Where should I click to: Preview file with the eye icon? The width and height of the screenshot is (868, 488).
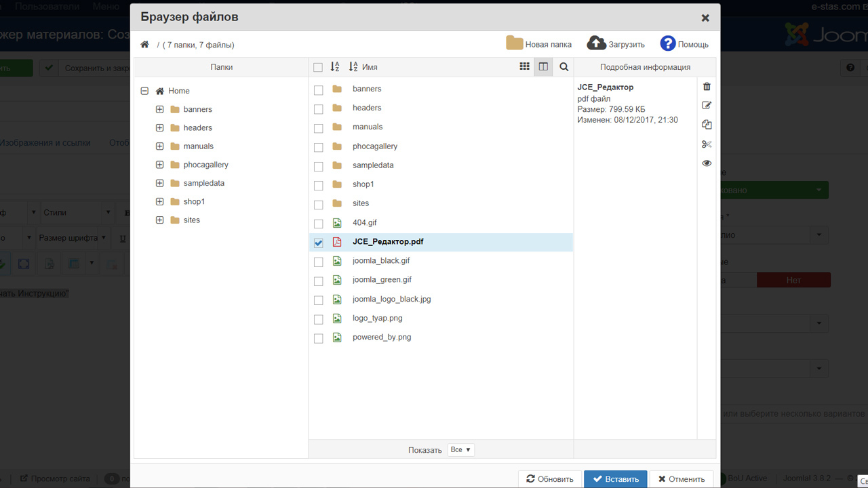coord(707,163)
